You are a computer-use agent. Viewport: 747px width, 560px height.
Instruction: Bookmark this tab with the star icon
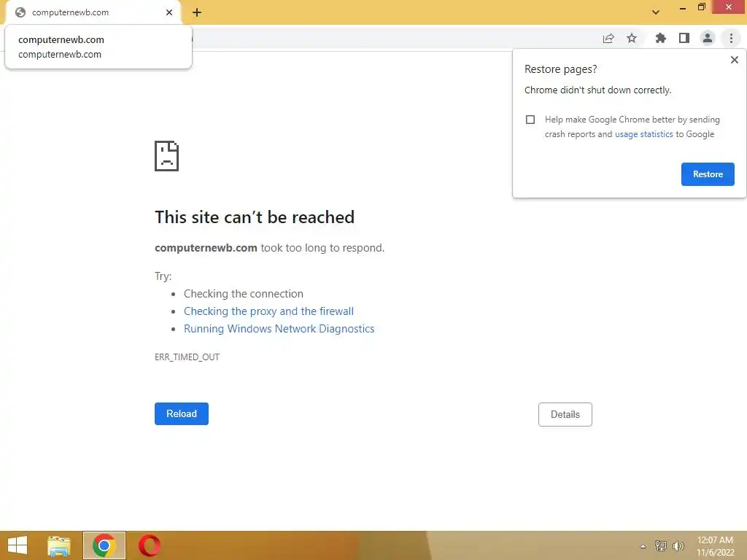coord(632,38)
